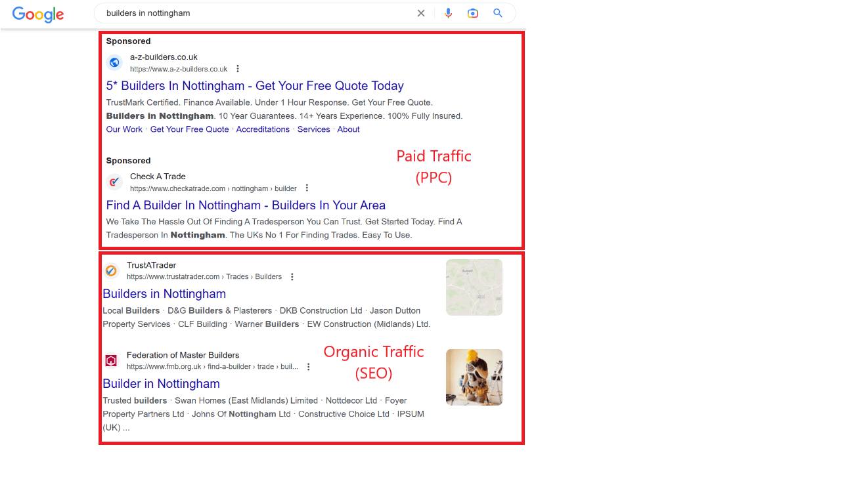Click the magnifying glass search button

click(498, 13)
